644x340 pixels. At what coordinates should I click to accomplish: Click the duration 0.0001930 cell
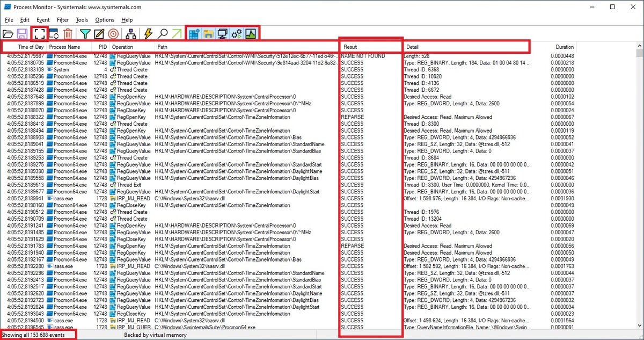pyautogui.click(x=562, y=198)
